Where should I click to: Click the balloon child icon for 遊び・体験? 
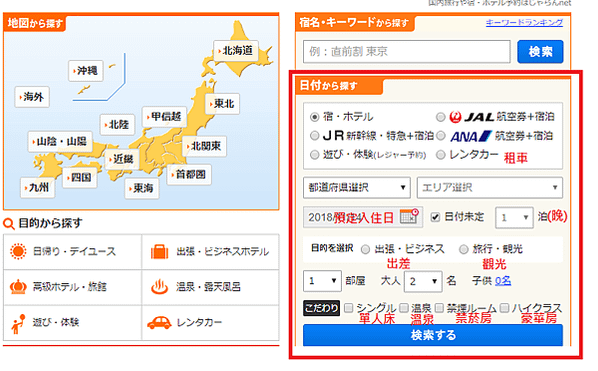click(18, 324)
